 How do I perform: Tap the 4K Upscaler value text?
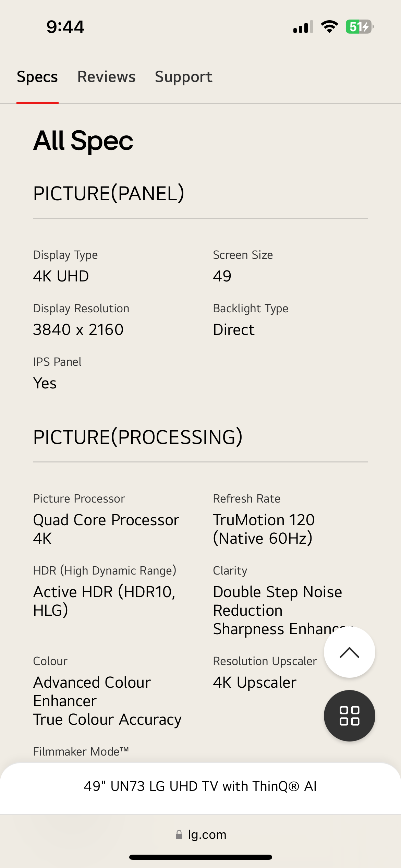255,682
